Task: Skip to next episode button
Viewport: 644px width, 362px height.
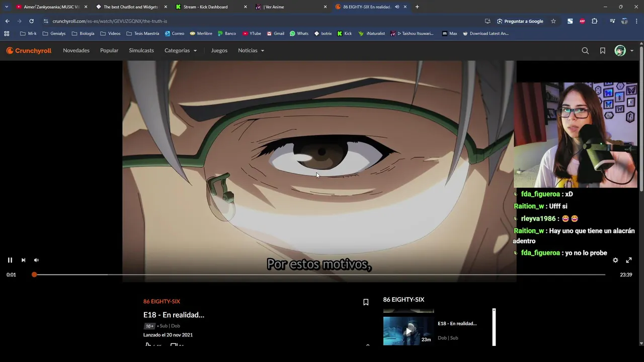Action: [x=23, y=260]
